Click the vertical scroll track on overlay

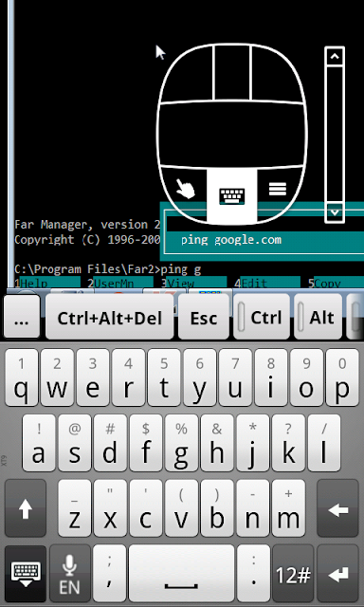tap(335, 135)
